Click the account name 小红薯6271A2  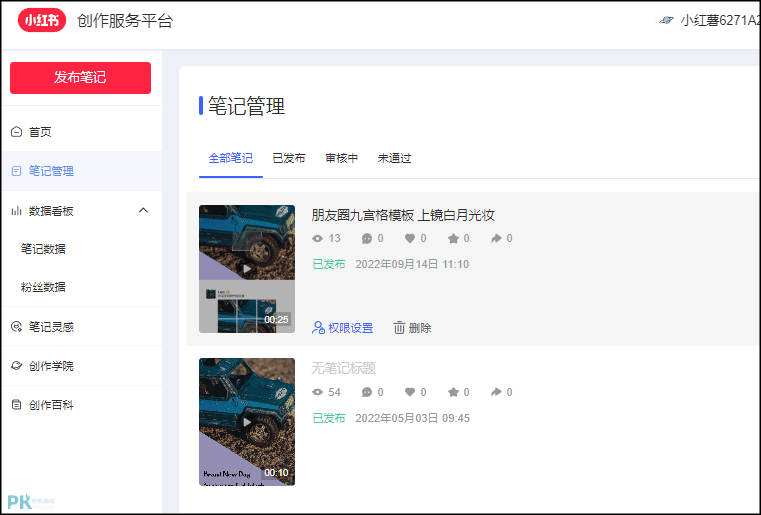720,20
